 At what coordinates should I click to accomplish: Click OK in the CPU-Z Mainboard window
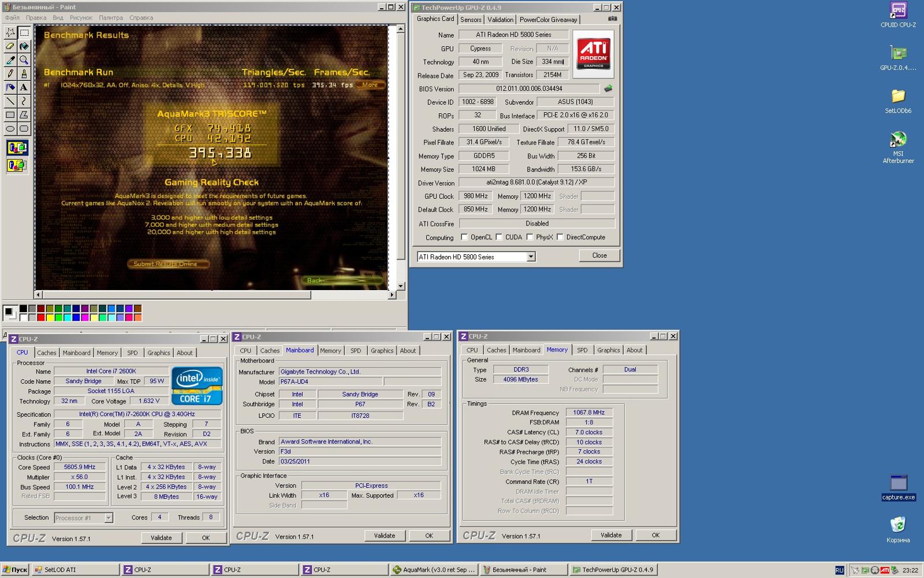(429, 536)
